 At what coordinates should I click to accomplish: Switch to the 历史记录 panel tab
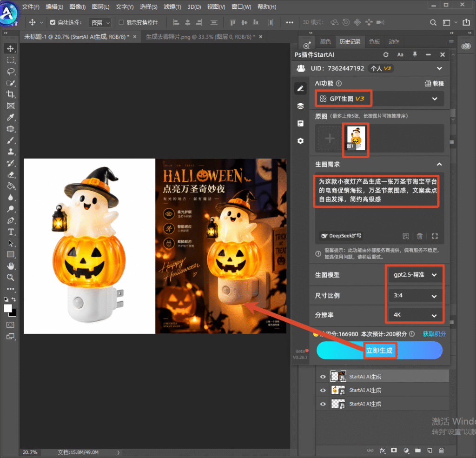350,41
